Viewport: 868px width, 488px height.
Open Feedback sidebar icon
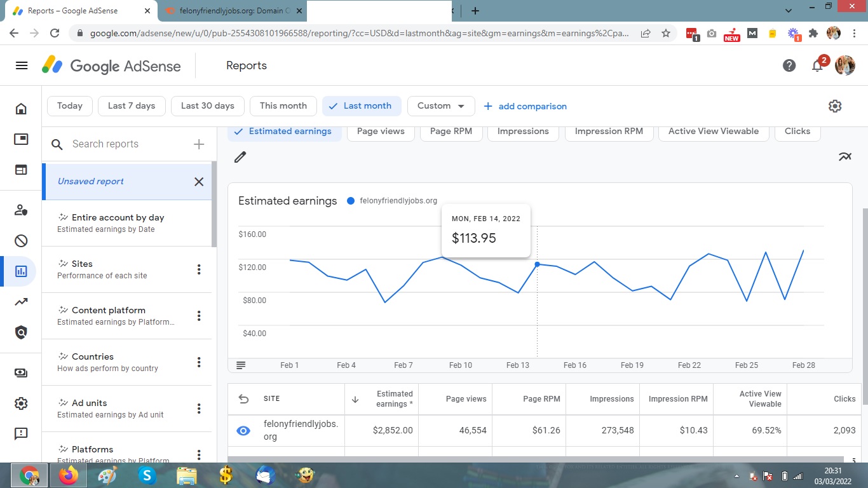point(21,434)
